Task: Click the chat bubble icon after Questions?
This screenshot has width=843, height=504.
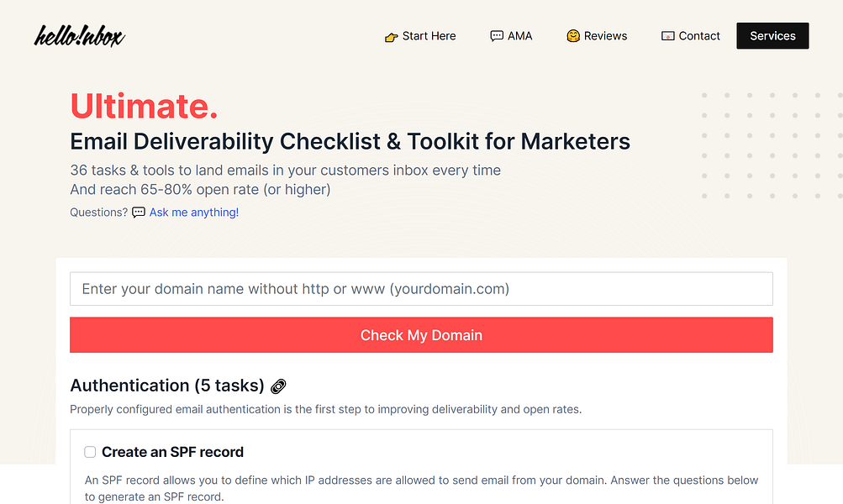Action: click(x=139, y=213)
